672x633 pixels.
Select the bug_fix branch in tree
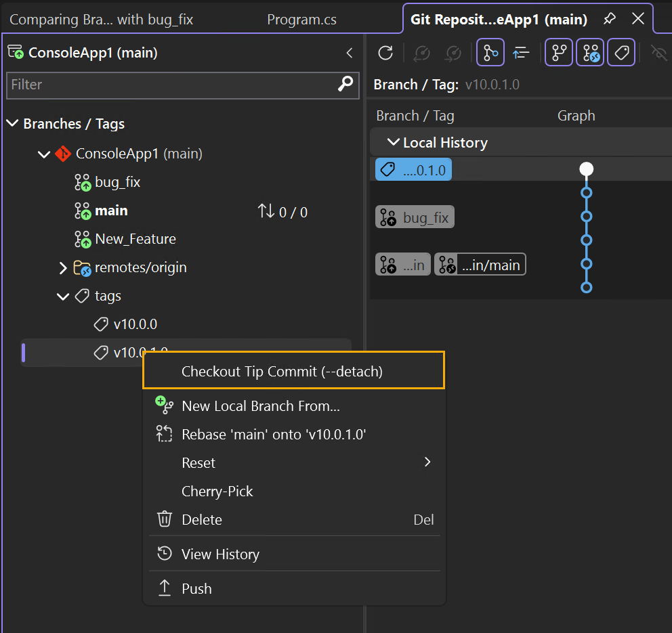118,181
